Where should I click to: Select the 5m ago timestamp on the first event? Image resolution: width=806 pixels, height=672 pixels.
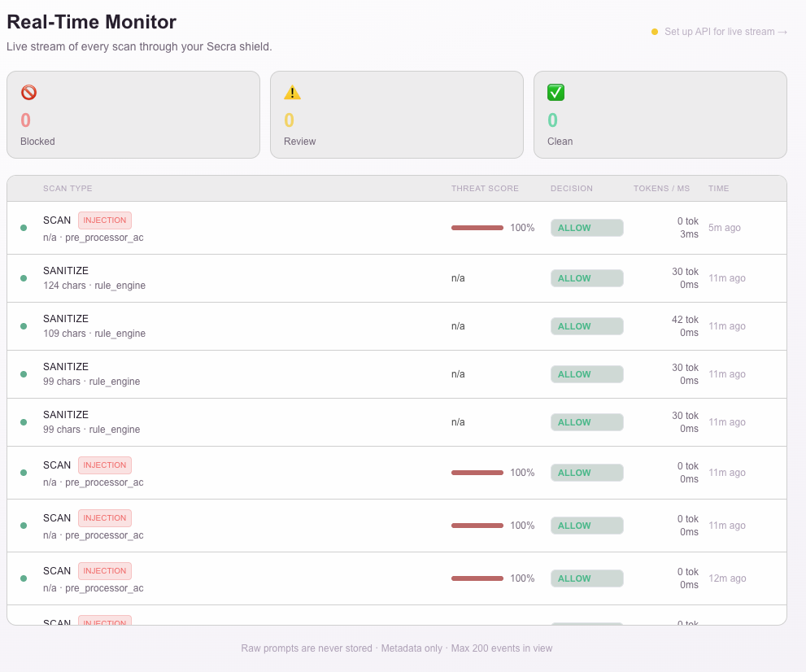click(724, 228)
